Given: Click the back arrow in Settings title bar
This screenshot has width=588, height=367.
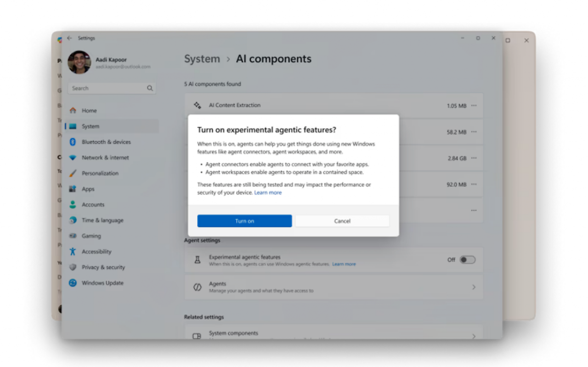Looking at the screenshot, I should pyautogui.click(x=69, y=38).
